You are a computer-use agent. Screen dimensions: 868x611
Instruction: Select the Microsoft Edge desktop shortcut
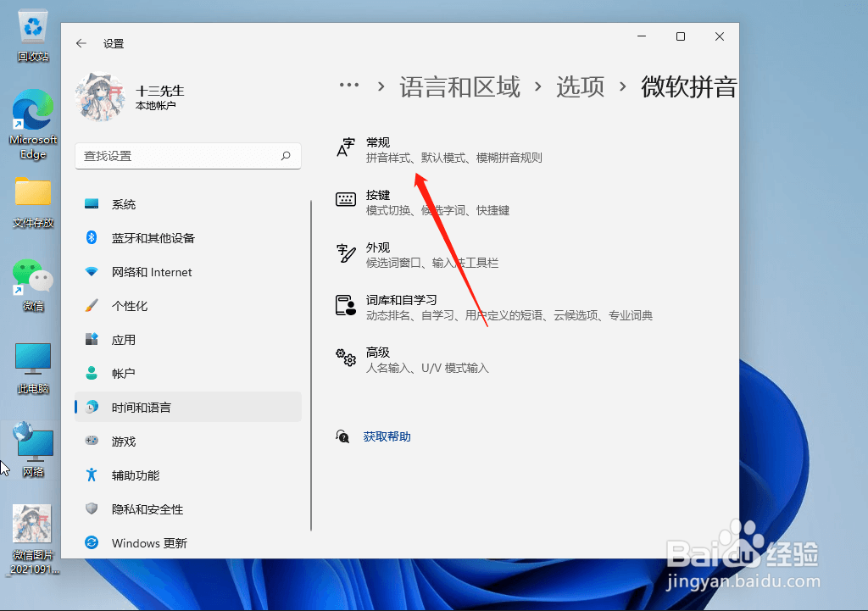(33, 125)
